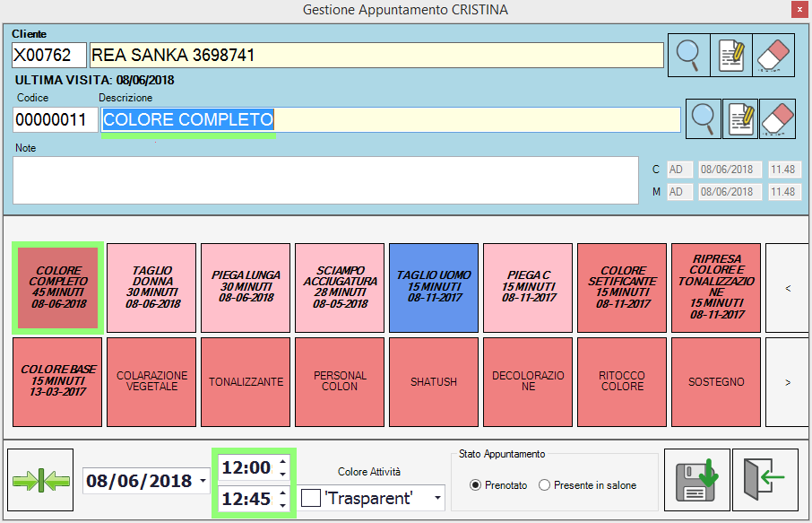812x523 pixels.
Task: Go to next services page arrow
Action: (787, 381)
